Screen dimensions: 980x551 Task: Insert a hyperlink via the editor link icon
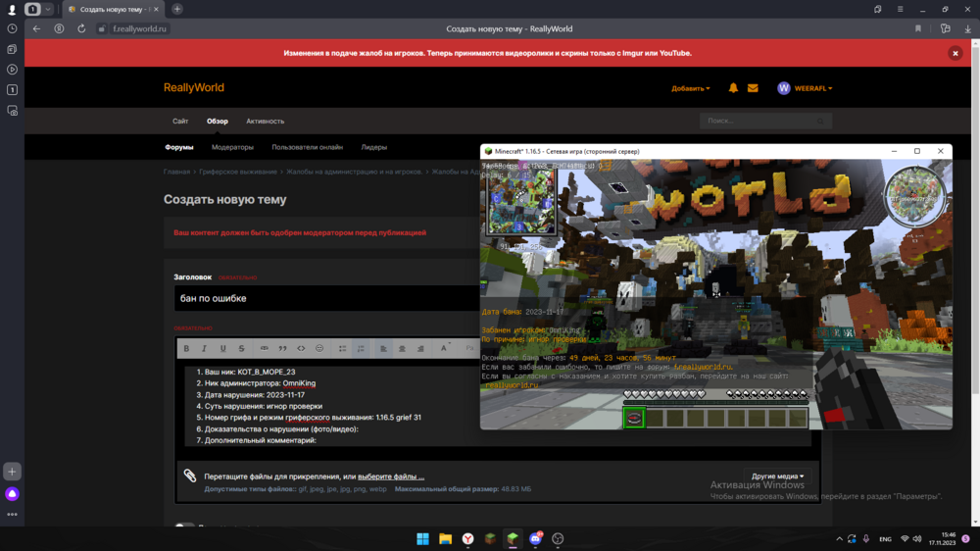click(265, 348)
